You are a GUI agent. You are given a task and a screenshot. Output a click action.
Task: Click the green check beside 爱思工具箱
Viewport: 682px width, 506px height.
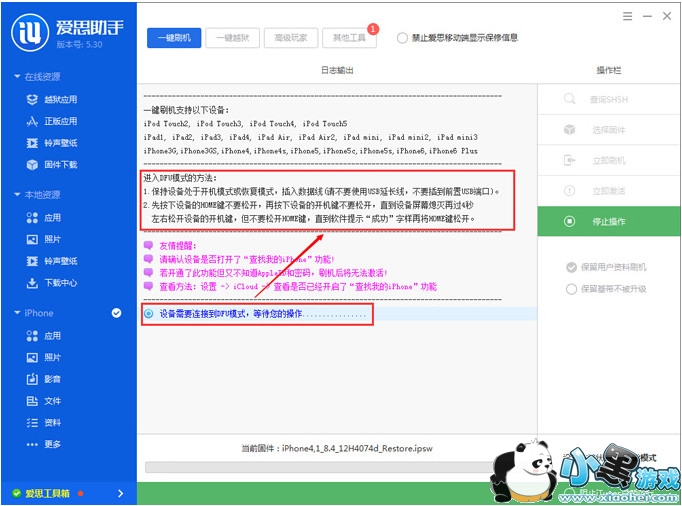(17, 493)
